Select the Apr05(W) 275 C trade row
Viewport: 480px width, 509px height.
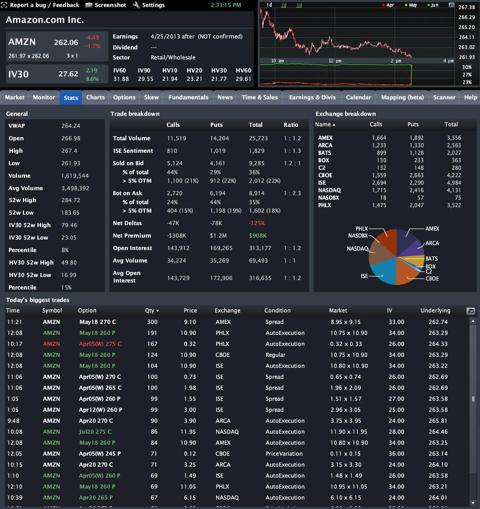point(235,344)
